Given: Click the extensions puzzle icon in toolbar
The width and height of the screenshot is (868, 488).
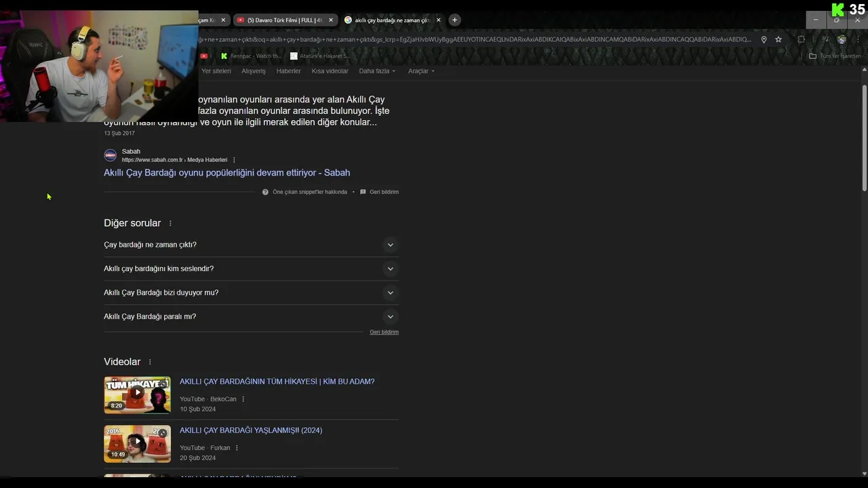Looking at the screenshot, I should click(x=801, y=39).
